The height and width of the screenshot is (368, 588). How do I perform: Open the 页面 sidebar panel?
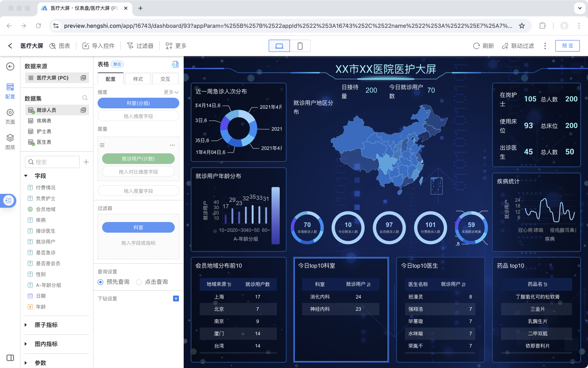[x=10, y=116]
